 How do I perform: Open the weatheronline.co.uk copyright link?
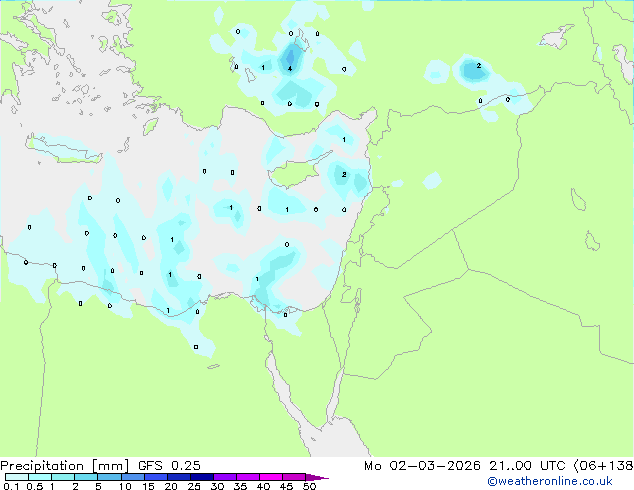[550, 481]
